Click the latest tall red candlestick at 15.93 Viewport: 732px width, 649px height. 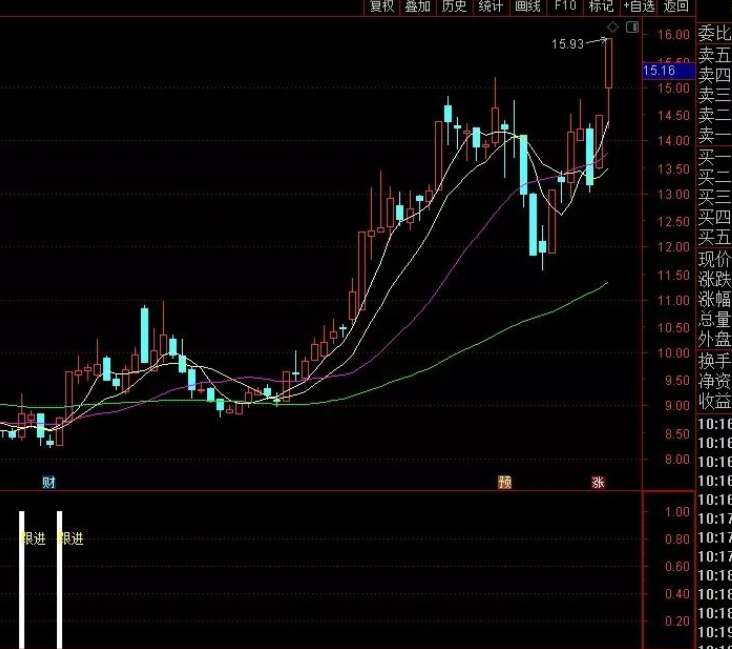(609, 63)
